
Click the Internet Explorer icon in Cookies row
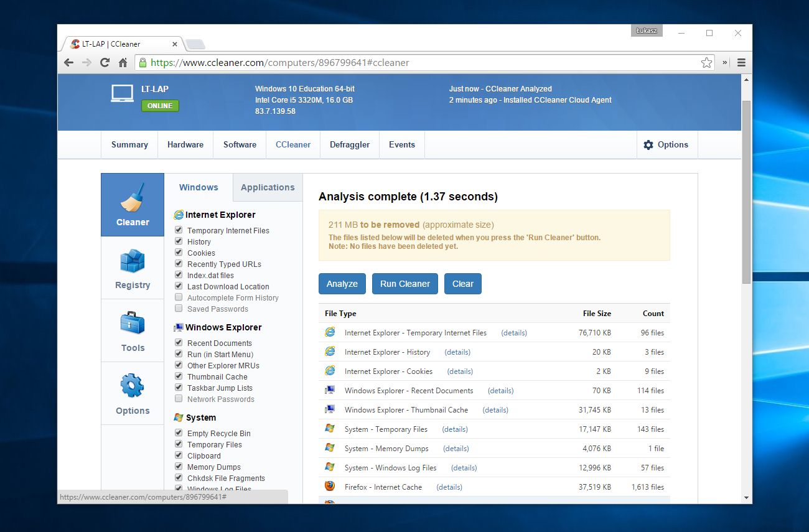pyautogui.click(x=330, y=371)
